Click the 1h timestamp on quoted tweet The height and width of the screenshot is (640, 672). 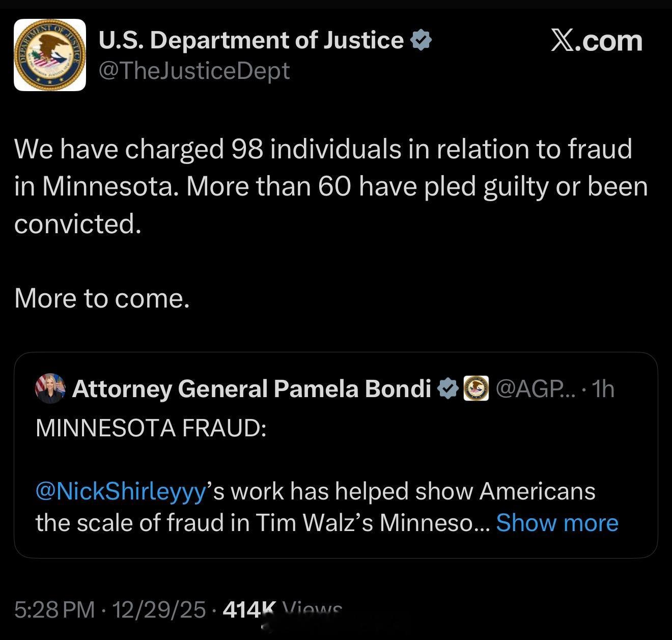click(604, 388)
